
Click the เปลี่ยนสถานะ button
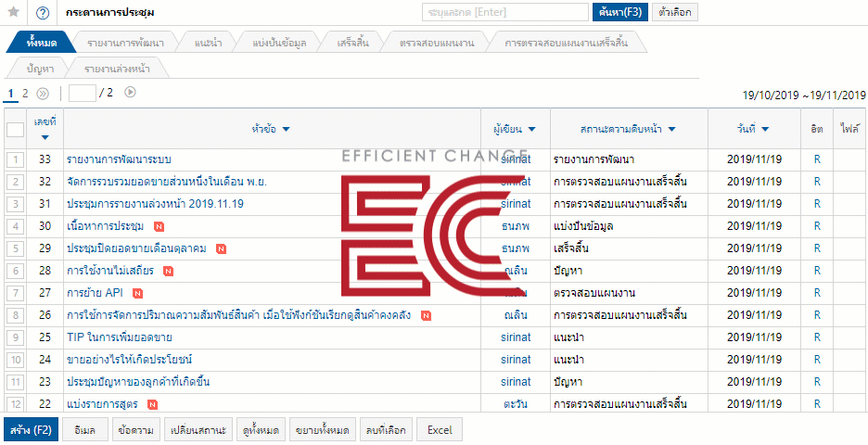198,430
